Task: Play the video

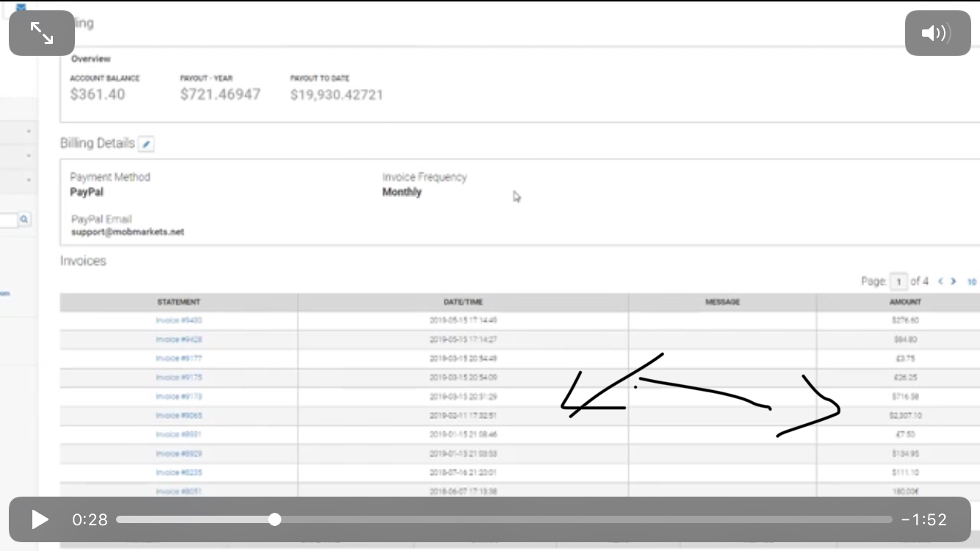Action: (x=40, y=519)
